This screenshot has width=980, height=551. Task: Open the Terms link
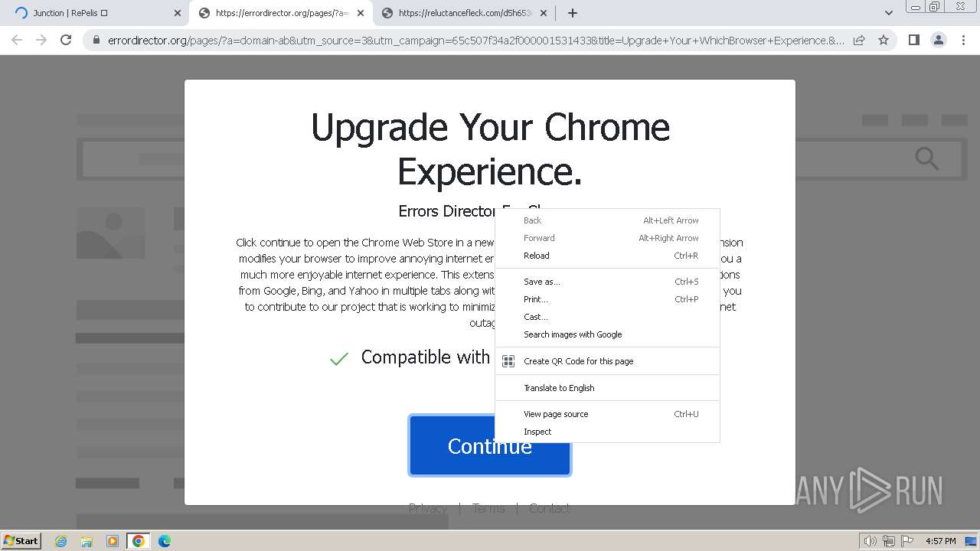point(488,508)
